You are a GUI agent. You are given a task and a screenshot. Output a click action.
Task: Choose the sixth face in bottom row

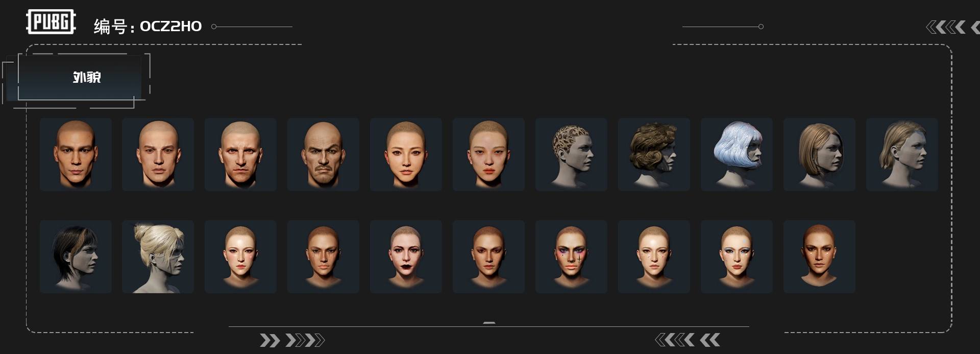(489, 256)
